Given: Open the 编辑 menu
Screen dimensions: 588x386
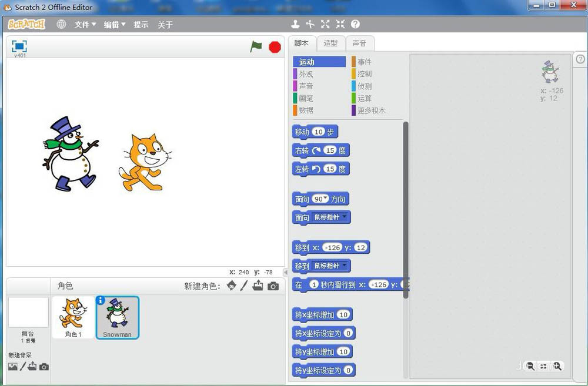Looking at the screenshot, I should tap(115, 25).
